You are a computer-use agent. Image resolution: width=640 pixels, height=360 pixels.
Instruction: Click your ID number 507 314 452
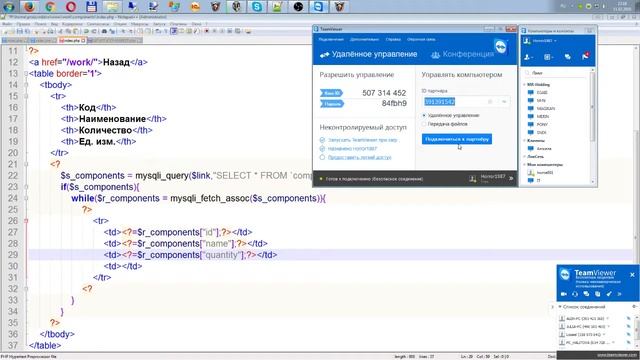click(384, 93)
